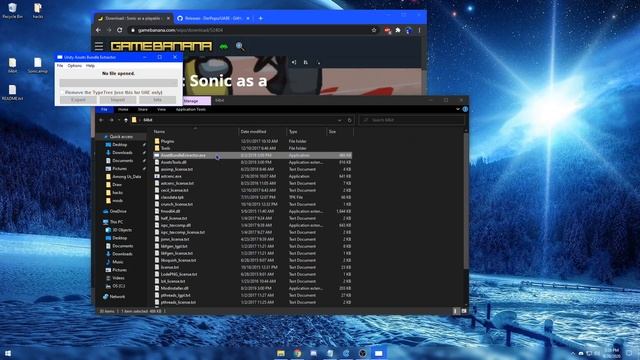Select hacks folder on desktop
This screenshot has width=640, height=360.
pyautogui.click(x=38, y=11)
